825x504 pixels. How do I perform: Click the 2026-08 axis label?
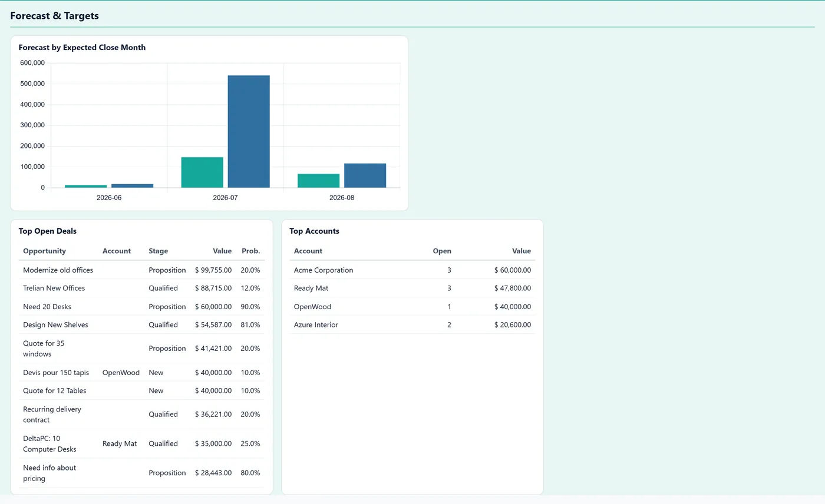click(342, 198)
